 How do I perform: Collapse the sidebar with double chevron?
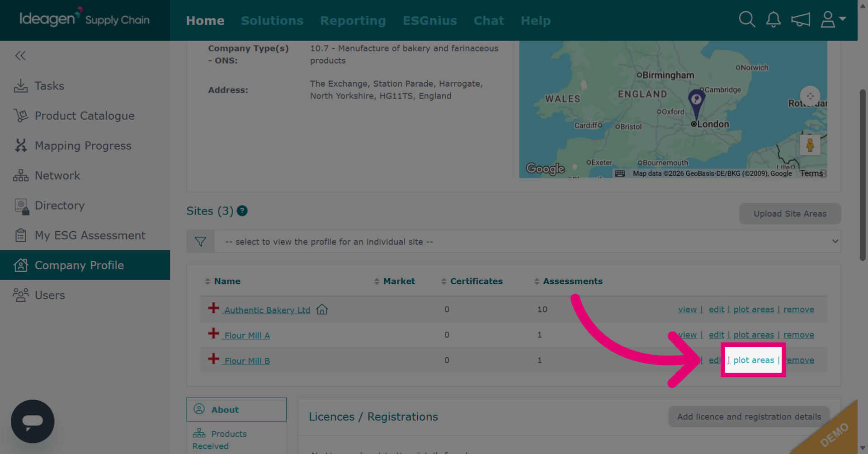point(20,56)
